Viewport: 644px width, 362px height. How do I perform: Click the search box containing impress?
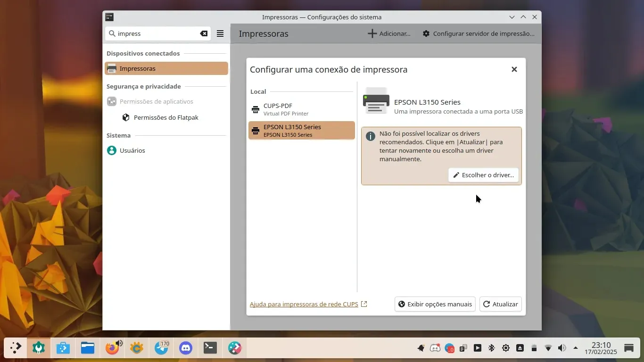click(156, 33)
